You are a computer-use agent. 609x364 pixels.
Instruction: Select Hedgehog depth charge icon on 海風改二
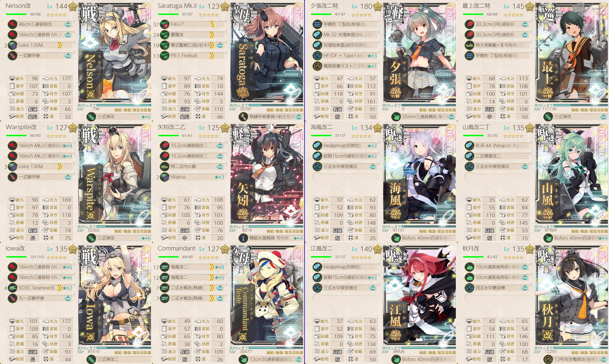click(x=317, y=146)
